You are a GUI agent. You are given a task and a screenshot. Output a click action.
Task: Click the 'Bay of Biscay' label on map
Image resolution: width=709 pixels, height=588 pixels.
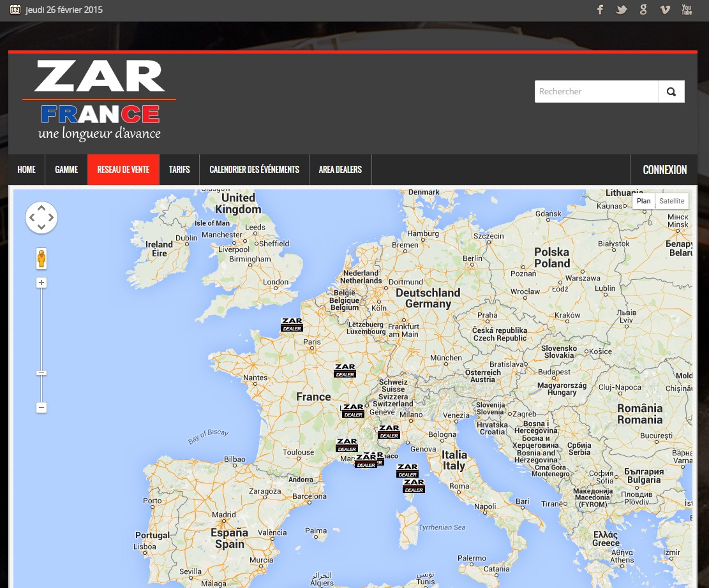pos(209,436)
